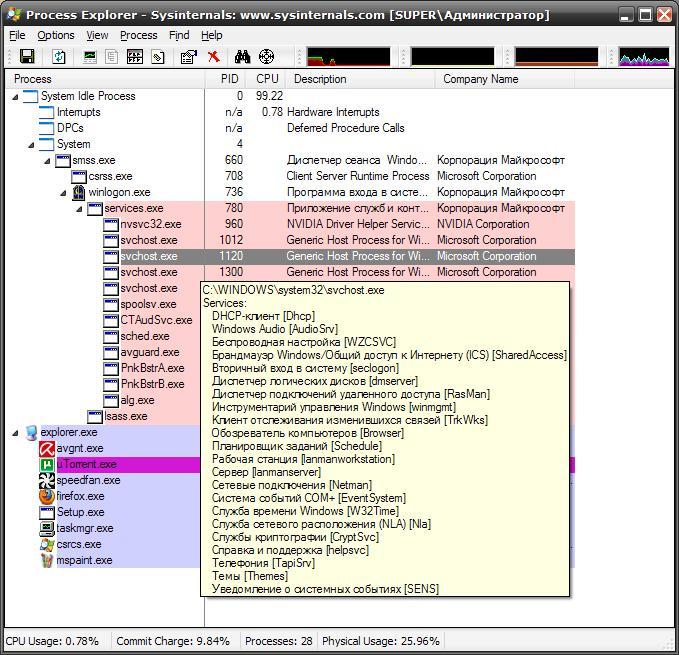
Task: Click the Refresh Now toolbar icon
Action: point(59,56)
